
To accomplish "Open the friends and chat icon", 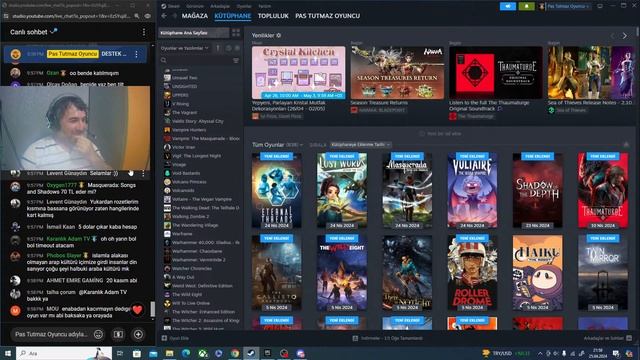I will pos(629,338).
